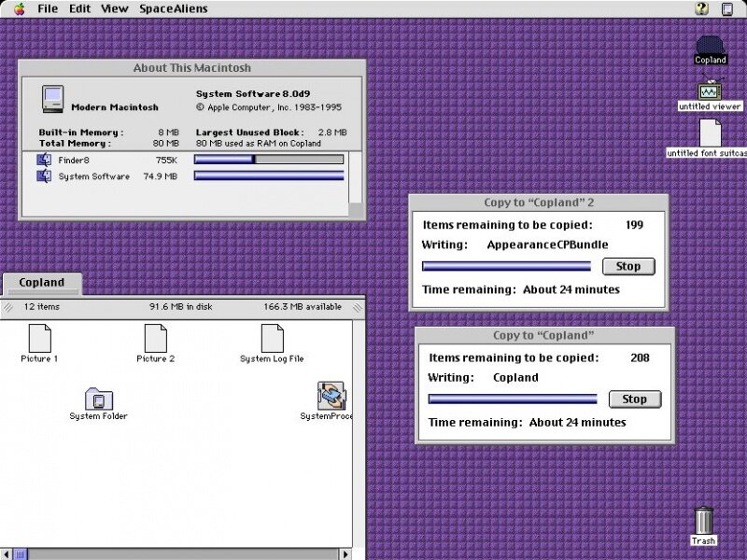
Task: Click the "208" items remaining value
Action: tap(640, 357)
